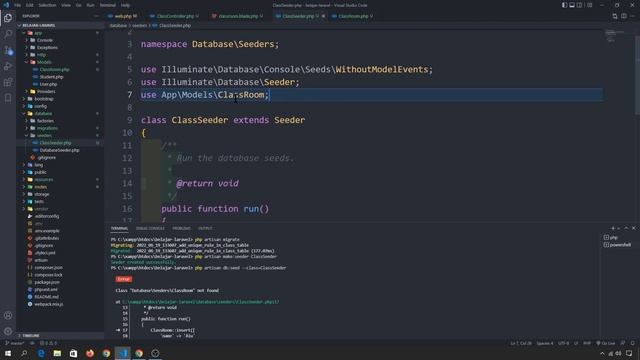Click the VS Code logo in title bar
This screenshot has height=360, width=640.
pos(6,5)
